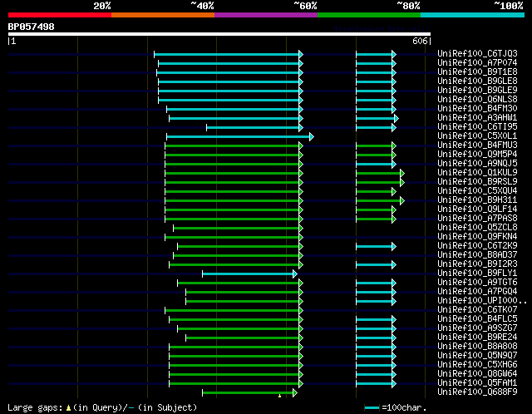Click the yellow triangle in the Large gaps legend
The image size is (532, 414).
68,407
